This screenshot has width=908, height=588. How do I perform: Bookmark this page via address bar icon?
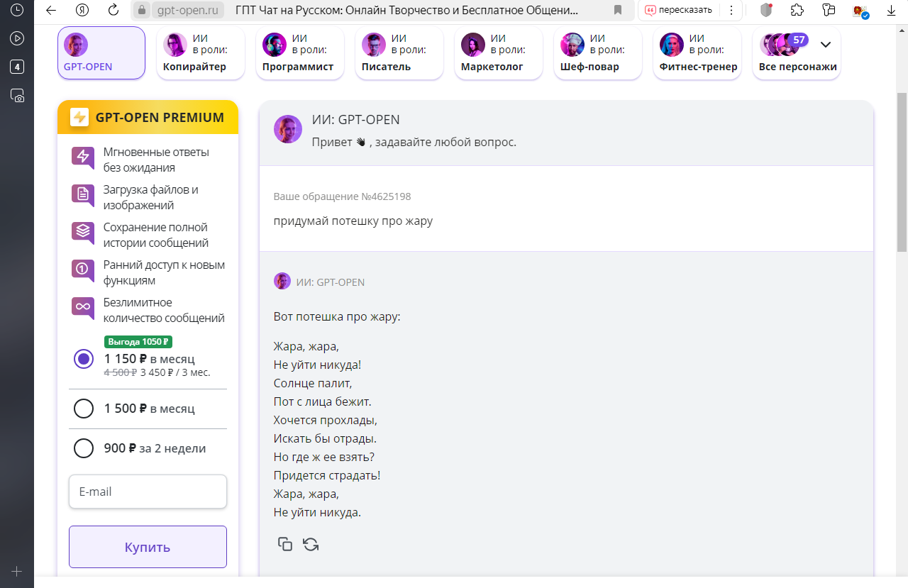click(618, 10)
